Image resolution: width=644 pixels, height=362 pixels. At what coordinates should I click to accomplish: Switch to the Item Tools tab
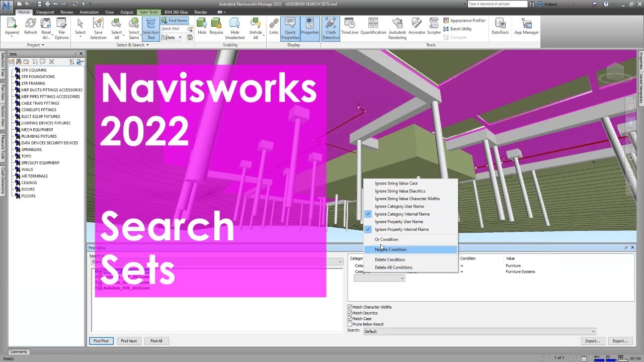(148, 12)
